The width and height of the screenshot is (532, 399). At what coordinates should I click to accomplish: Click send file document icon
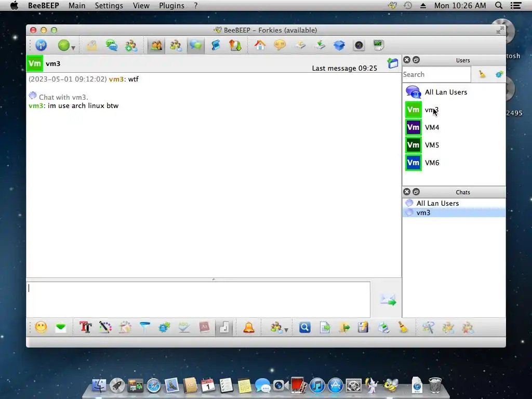(325, 327)
